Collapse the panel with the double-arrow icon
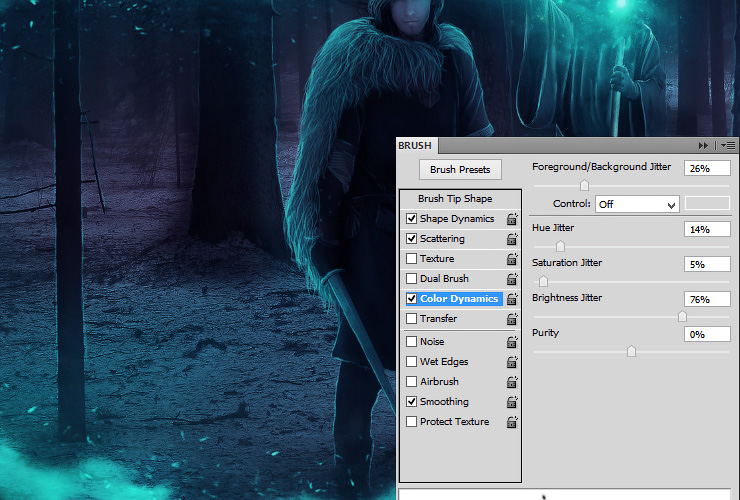This screenshot has height=500, width=740. (703, 145)
